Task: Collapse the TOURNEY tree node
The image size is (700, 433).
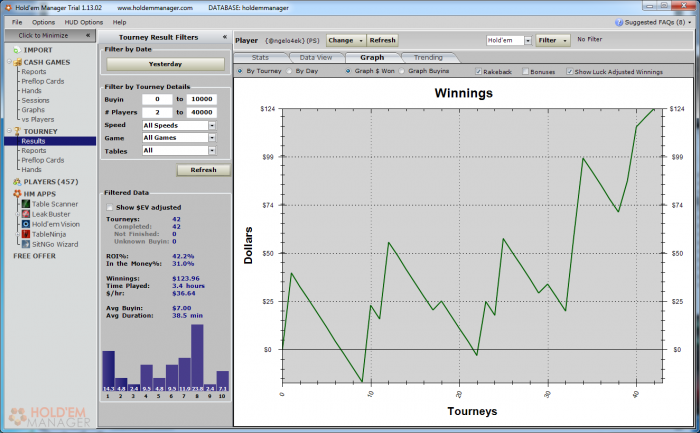Action: [x=9, y=130]
